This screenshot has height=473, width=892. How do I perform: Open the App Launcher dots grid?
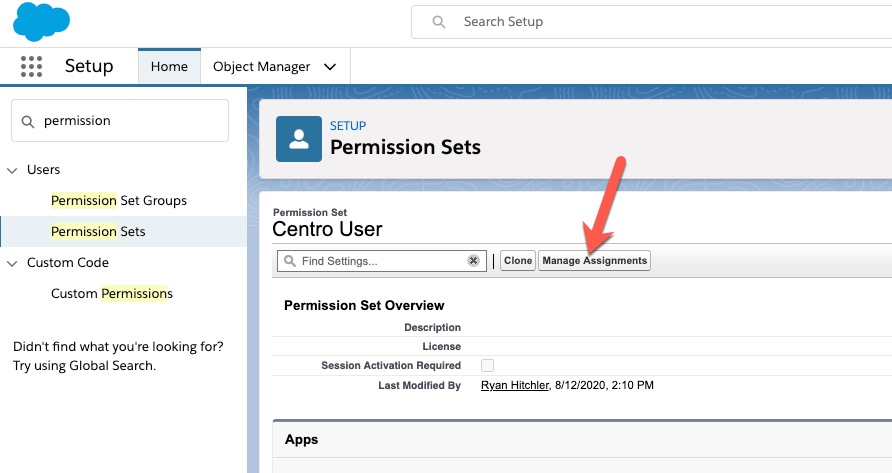tap(31, 66)
